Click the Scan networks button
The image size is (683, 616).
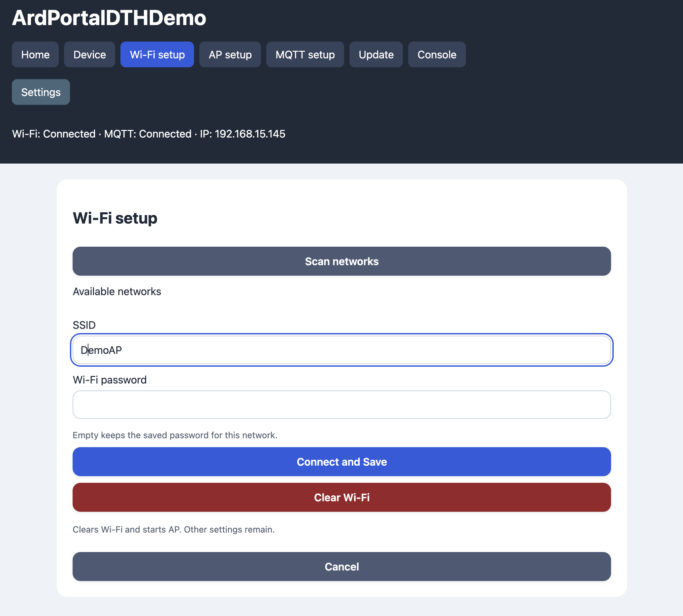pyautogui.click(x=342, y=261)
